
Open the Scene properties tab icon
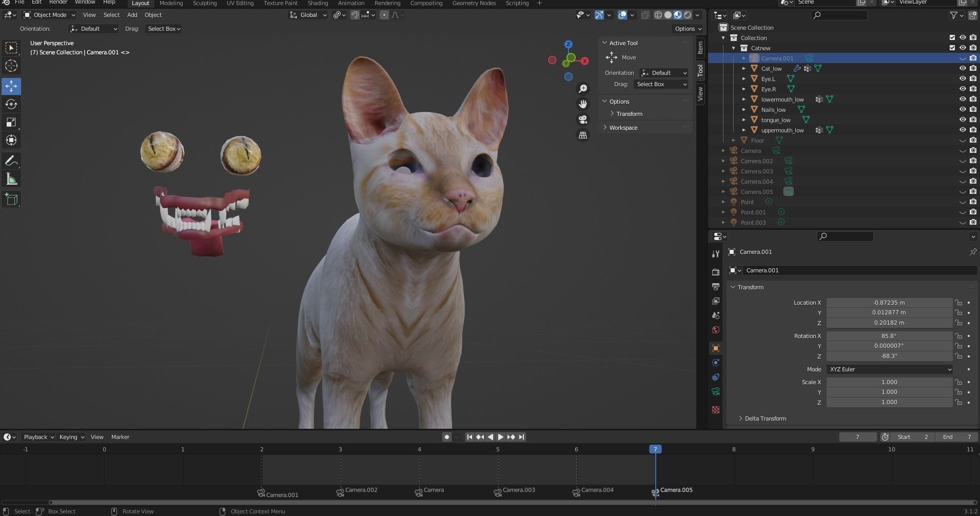715,315
